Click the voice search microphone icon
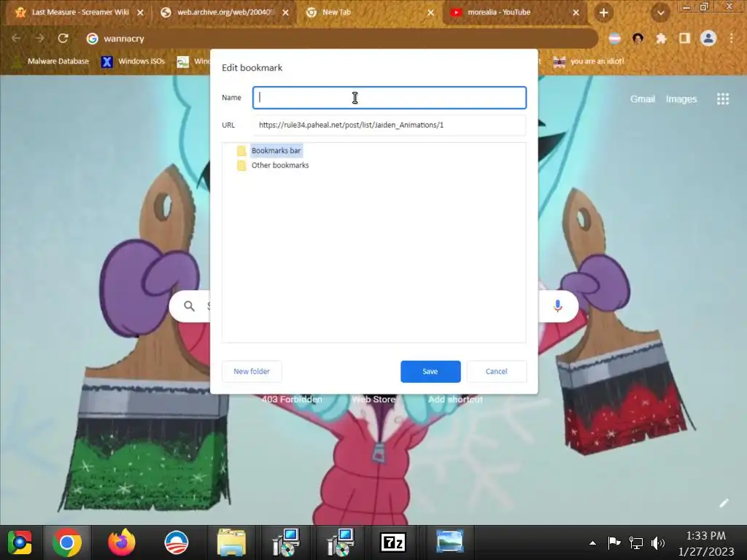The image size is (747, 560). tap(558, 306)
